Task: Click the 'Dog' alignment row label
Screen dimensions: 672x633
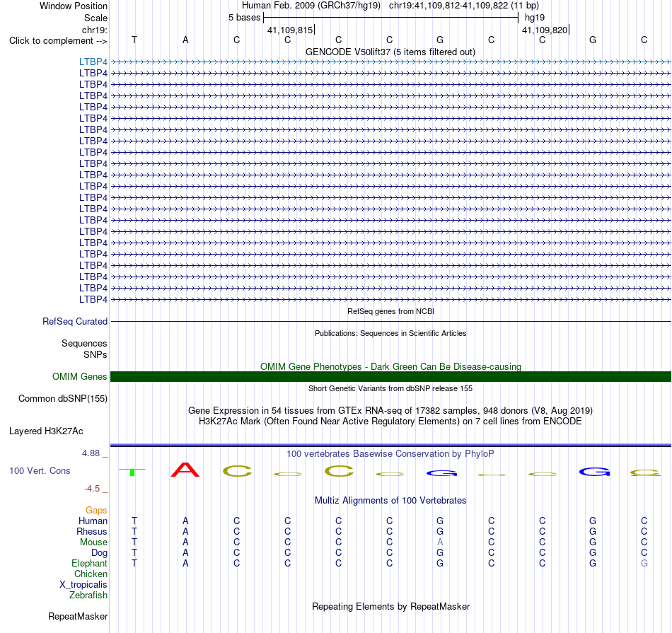Action: click(99, 553)
